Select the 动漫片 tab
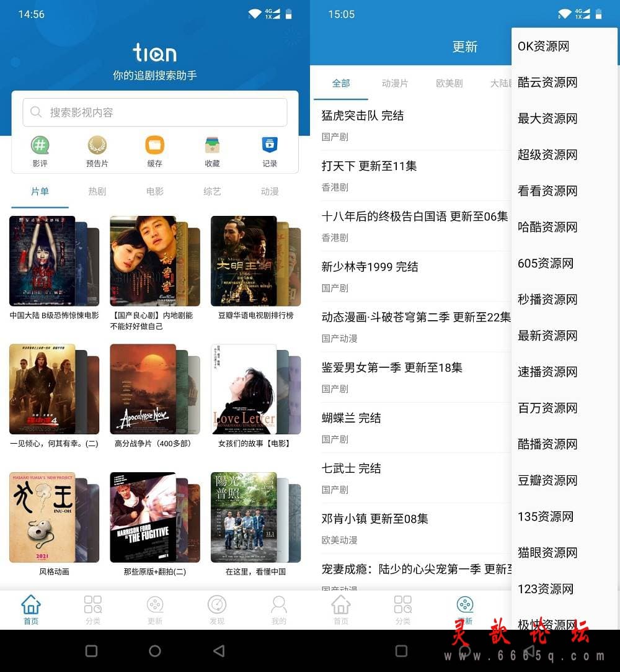Image resolution: width=620 pixels, height=672 pixels. pyautogui.click(x=395, y=83)
